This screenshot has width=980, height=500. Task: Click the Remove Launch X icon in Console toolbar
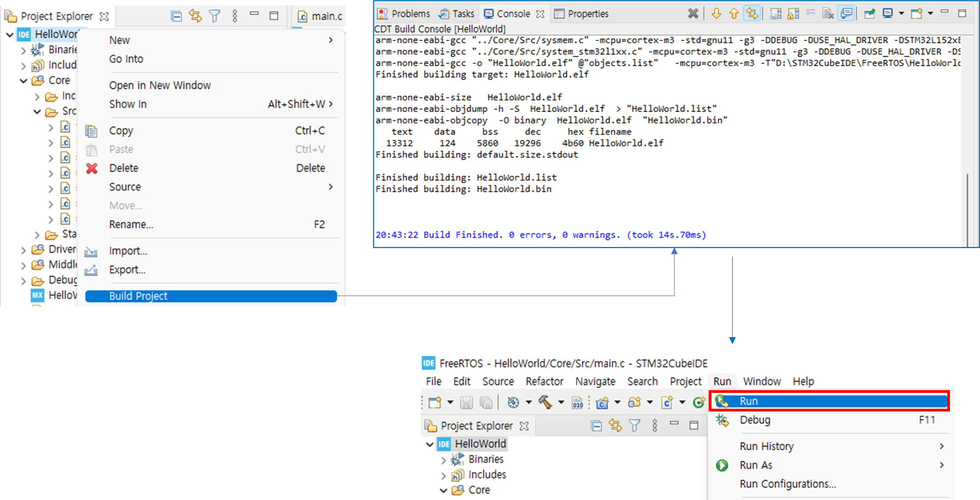pos(693,14)
